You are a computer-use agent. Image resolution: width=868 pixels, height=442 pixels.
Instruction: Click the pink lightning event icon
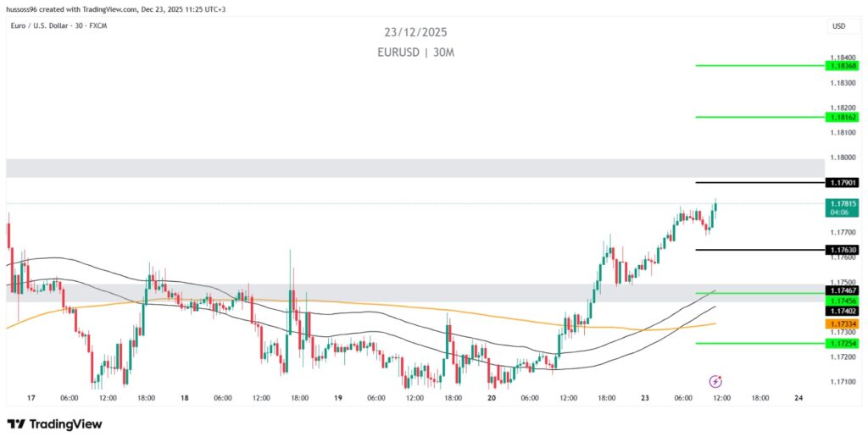715,382
